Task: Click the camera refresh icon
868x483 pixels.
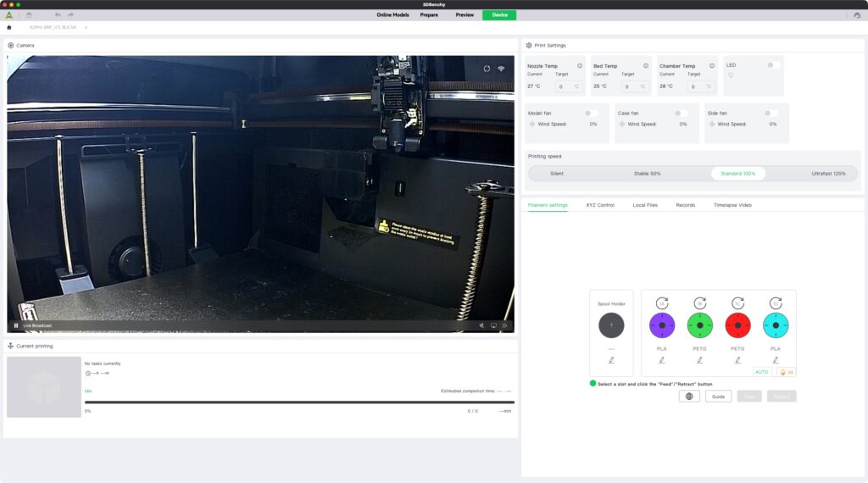Action: [x=487, y=69]
